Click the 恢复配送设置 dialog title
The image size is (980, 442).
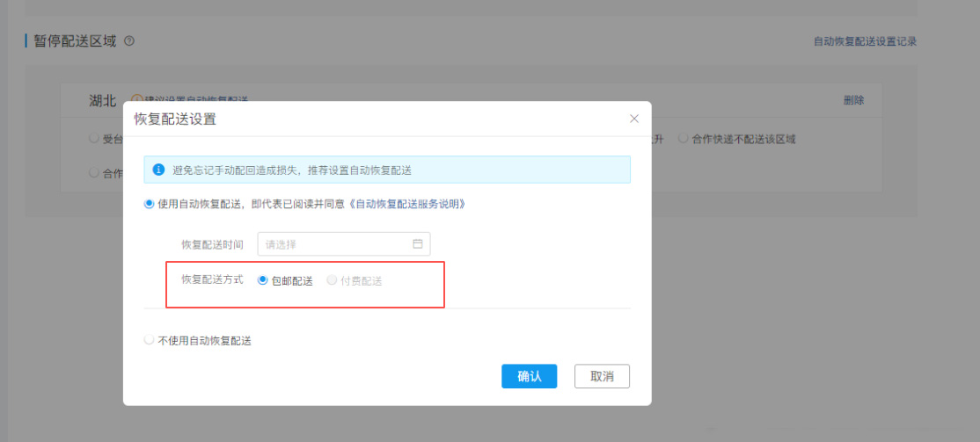pyautogui.click(x=175, y=120)
